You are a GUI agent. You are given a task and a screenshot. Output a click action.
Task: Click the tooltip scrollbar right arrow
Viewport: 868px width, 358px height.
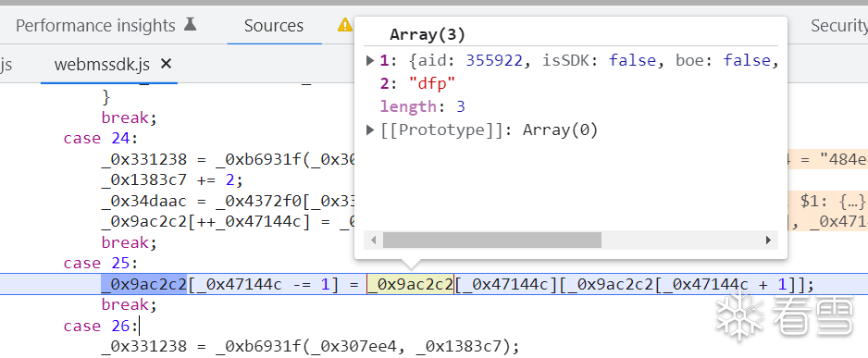click(768, 241)
